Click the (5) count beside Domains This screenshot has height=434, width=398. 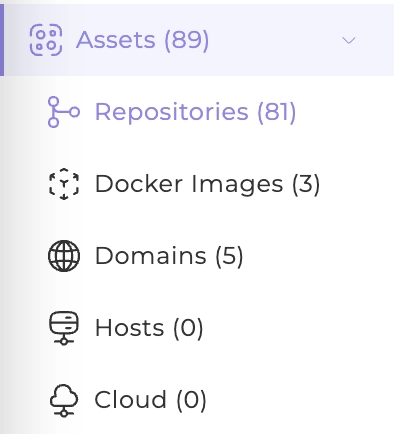point(229,256)
